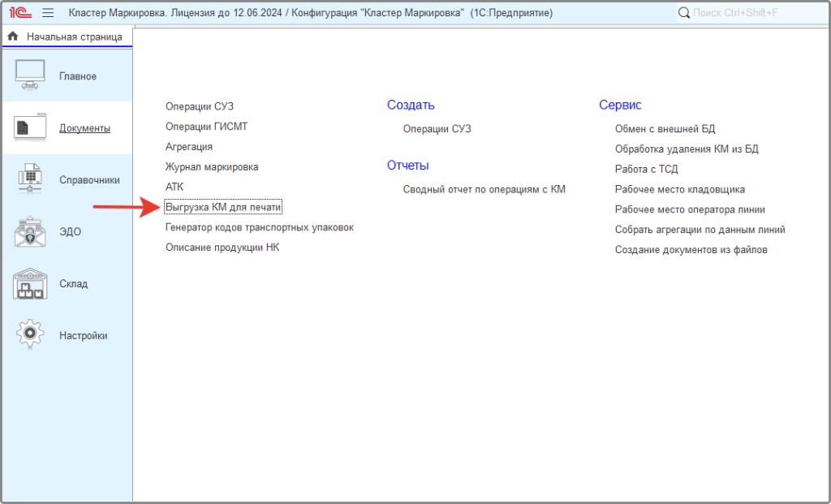
Task: Open the Справочники section
Action: click(67, 179)
